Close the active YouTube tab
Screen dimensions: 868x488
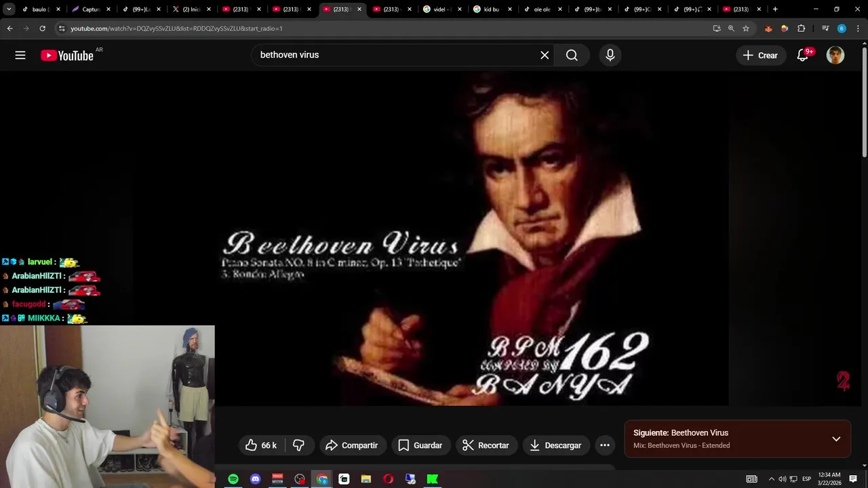[x=359, y=9]
